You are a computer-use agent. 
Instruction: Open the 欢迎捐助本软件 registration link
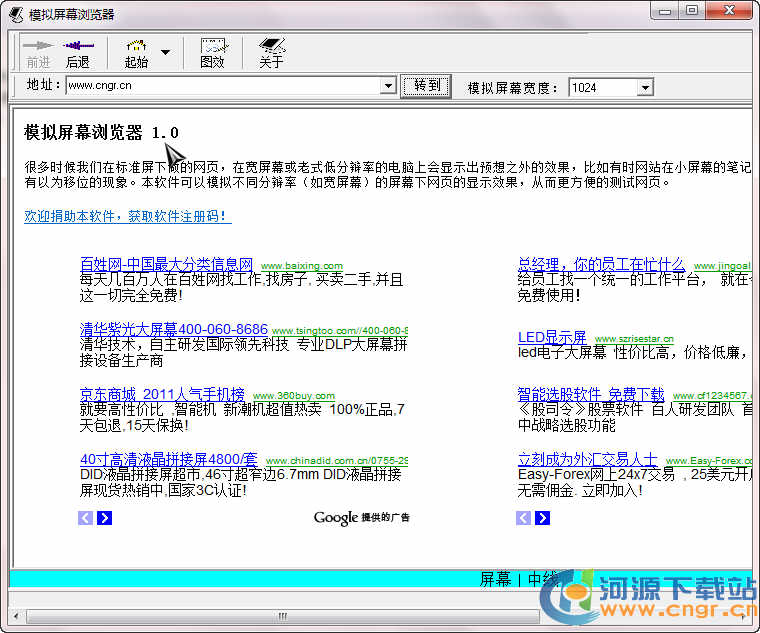tap(127, 216)
